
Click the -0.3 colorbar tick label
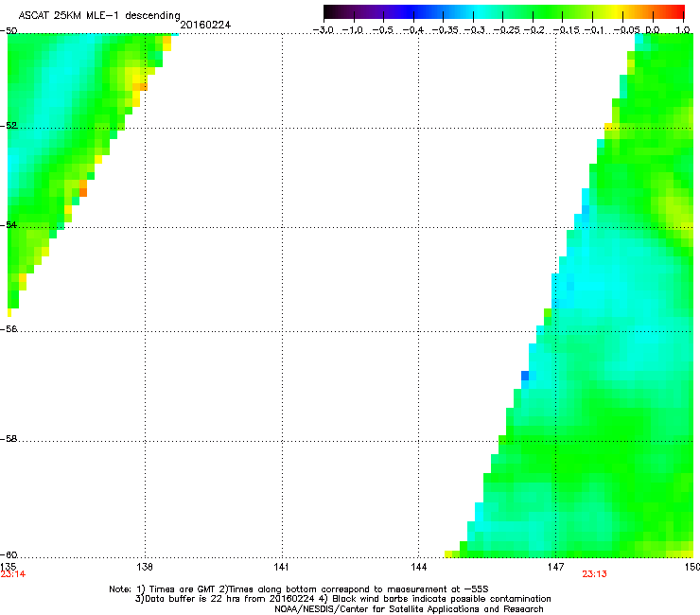[x=474, y=30]
